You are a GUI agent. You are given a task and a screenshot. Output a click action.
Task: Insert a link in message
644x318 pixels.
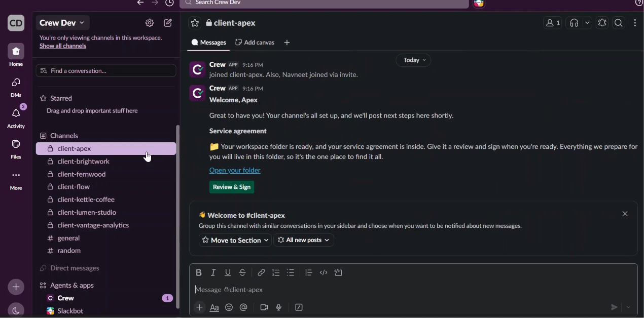(x=261, y=273)
